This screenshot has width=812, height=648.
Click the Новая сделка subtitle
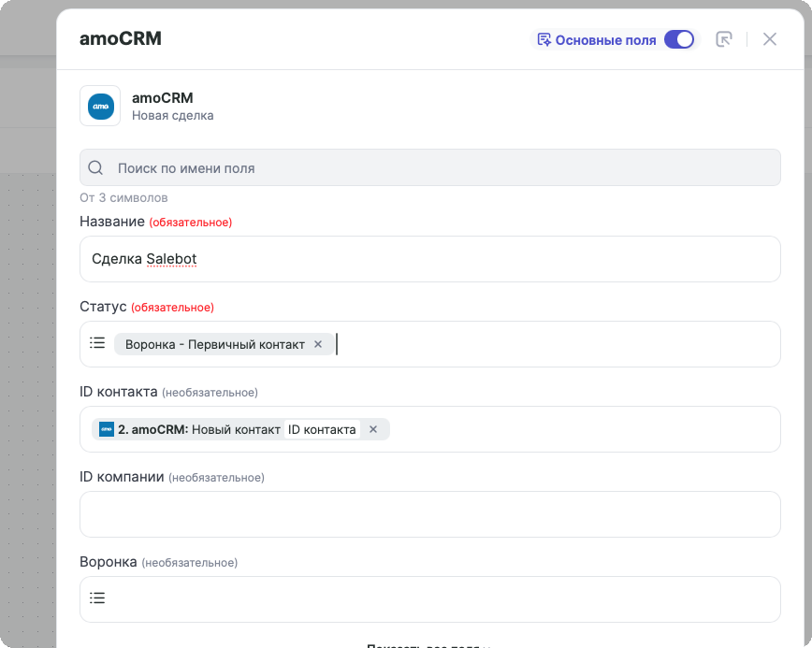pos(172,115)
